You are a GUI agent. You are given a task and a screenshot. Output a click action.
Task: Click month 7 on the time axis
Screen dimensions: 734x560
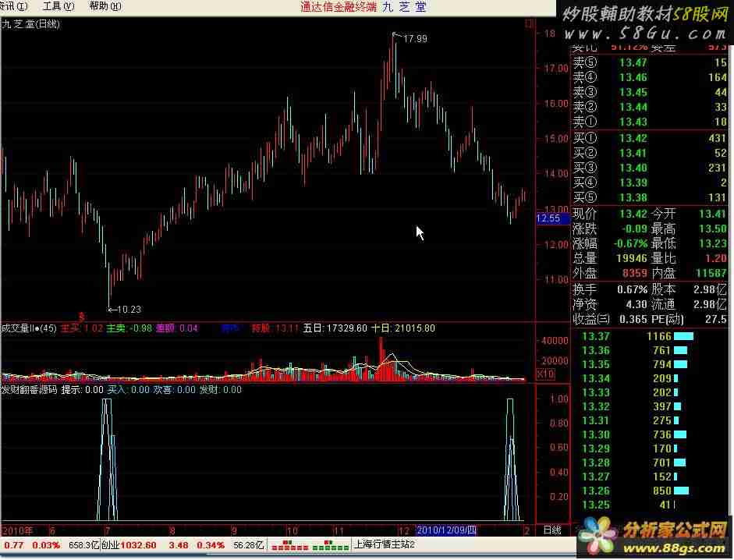tap(107, 530)
